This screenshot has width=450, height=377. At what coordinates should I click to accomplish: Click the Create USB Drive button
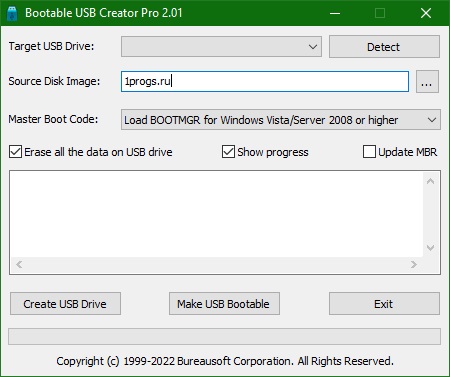pos(65,304)
